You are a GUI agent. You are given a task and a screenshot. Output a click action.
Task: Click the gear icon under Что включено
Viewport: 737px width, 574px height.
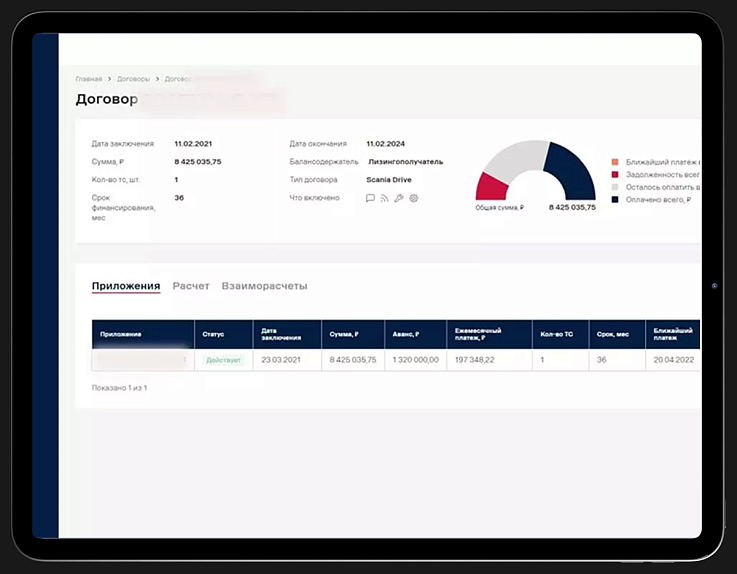coord(414,198)
